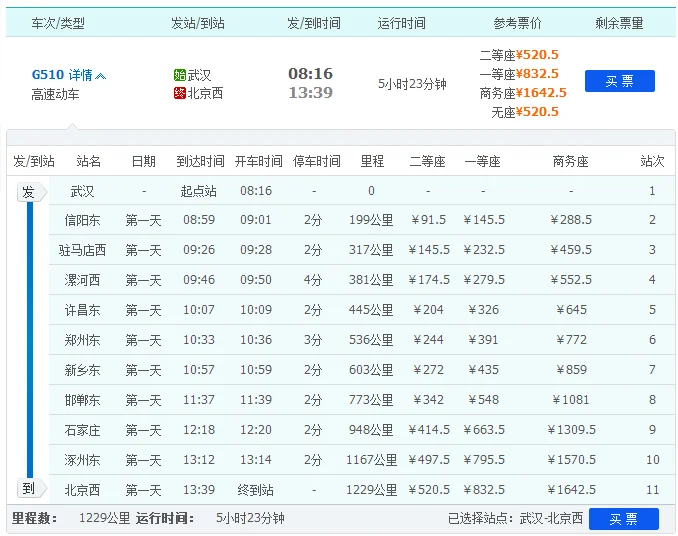
Task: Click the red 终 terminal station icon
Action: click(x=179, y=93)
